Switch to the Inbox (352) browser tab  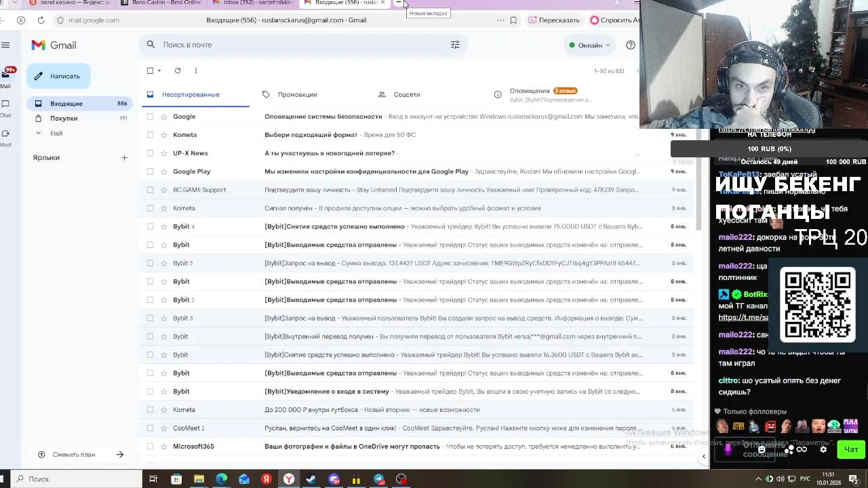point(252,3)
